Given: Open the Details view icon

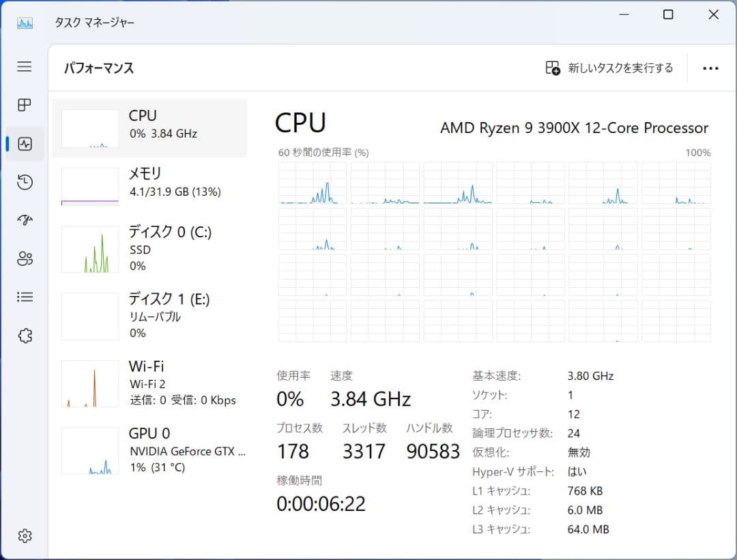Looking at the screenshot, I should (x=25, y=297).
